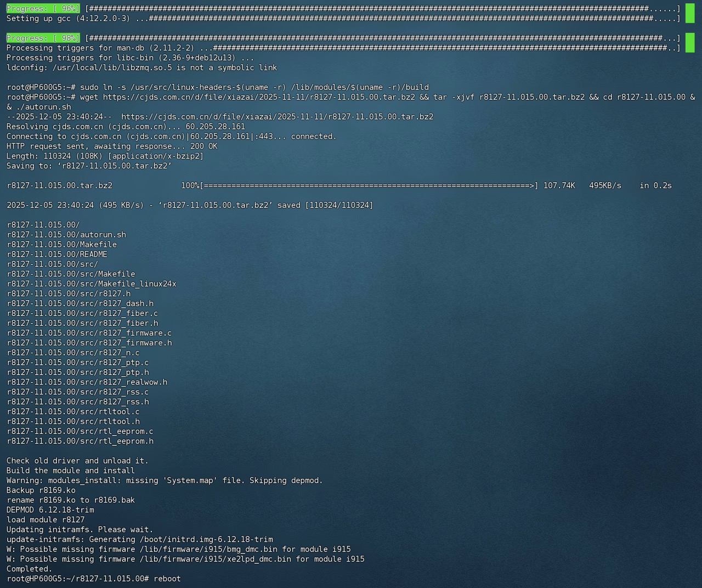The image size is (702, 588).
Task: Click the "src/r8127_ptp.h" entry
Action: [78, 373]
